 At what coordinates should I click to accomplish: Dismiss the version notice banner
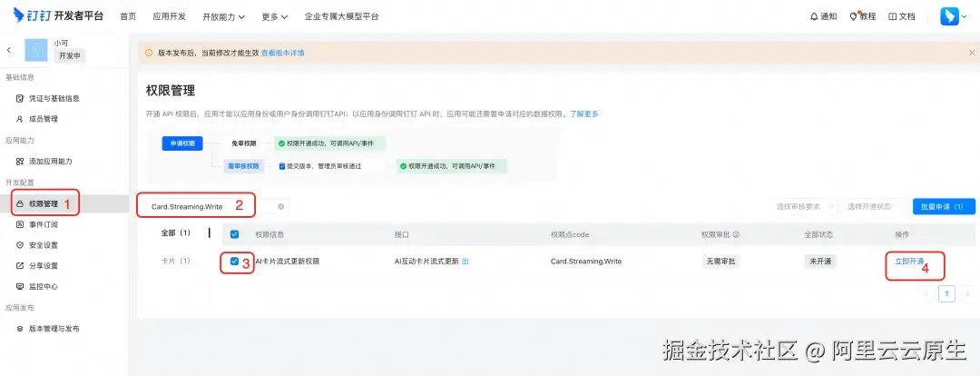971,54
